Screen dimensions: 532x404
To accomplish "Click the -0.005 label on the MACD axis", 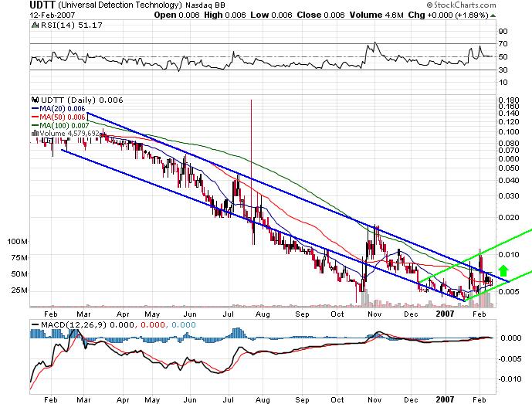I will click(x=510, y=359).
